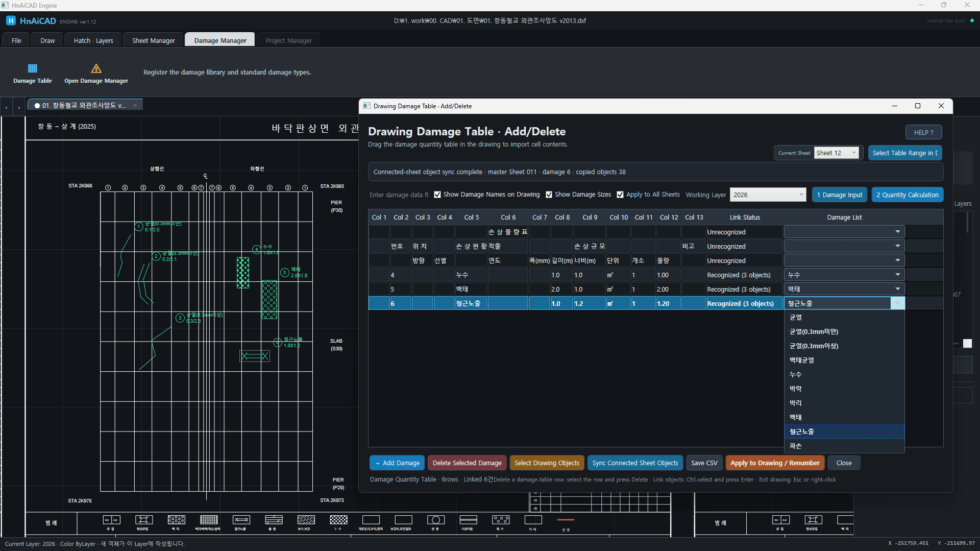
Task: Click the 체수 legend symbol
Action: [x=501, y=520]
